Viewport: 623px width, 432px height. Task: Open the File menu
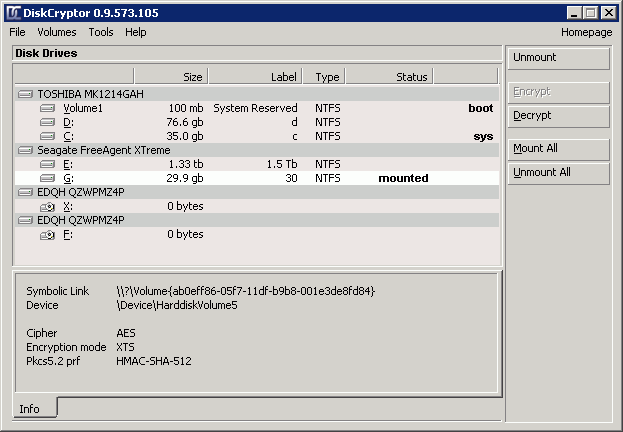[17, 32]
